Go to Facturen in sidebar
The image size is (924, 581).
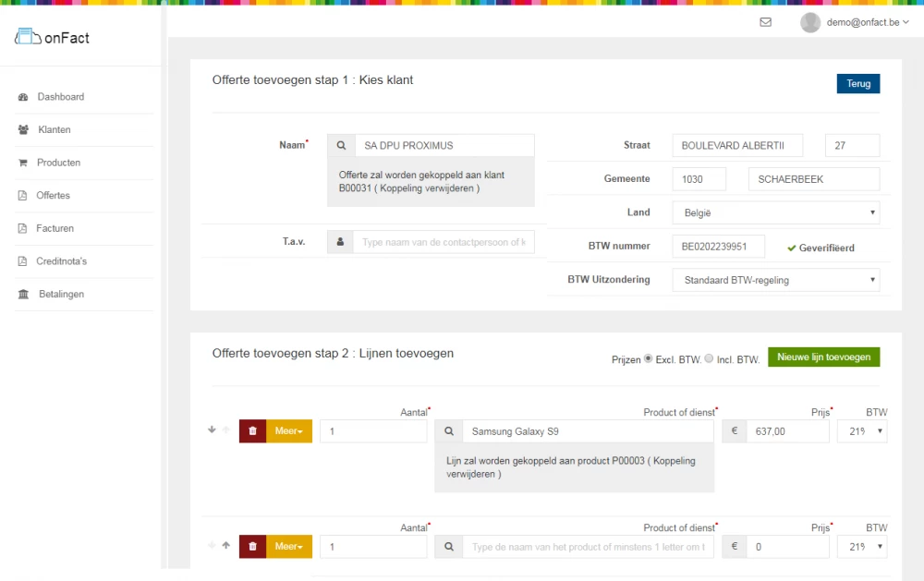55,228
